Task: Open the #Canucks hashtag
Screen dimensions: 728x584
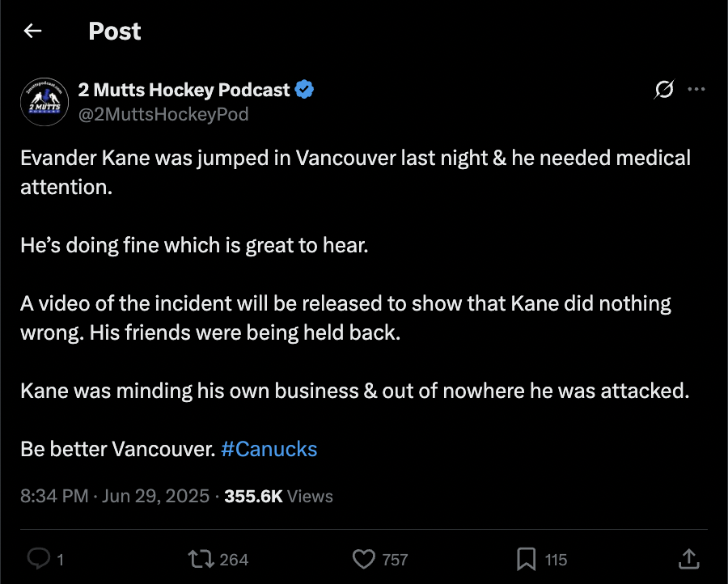Action: point(269,449)
